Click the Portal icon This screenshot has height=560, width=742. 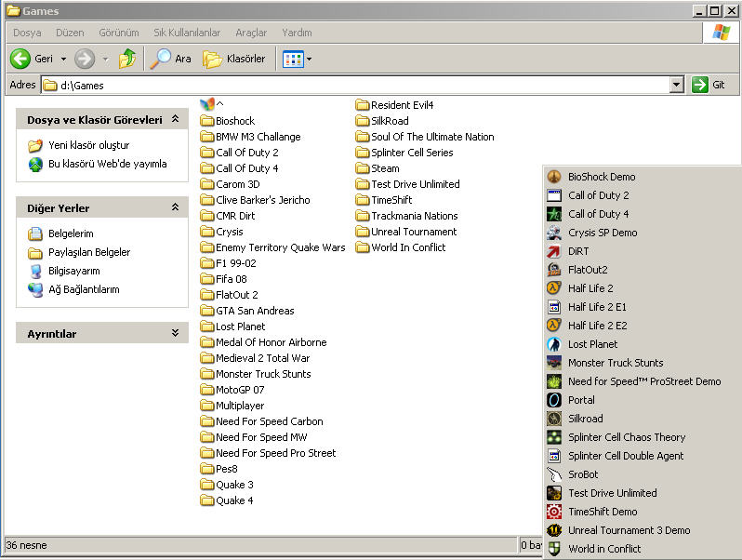(554, 400)
